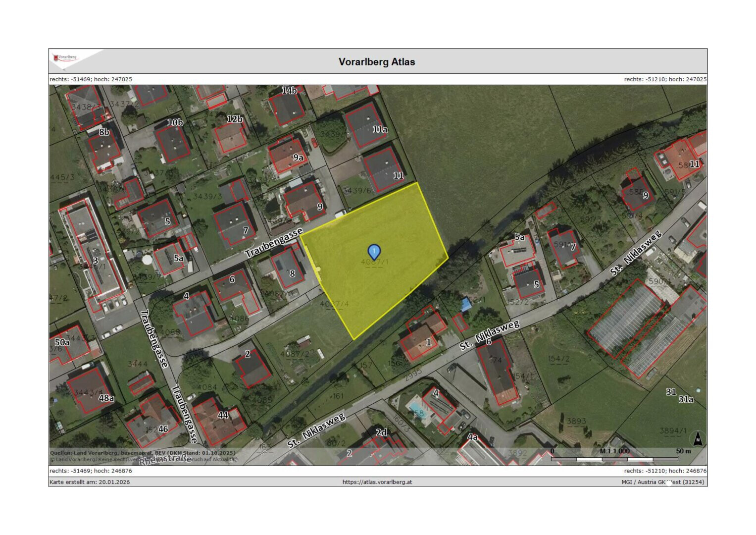
Task: Click the Traubengasse label next to house 7
Action: pos(273,243)
